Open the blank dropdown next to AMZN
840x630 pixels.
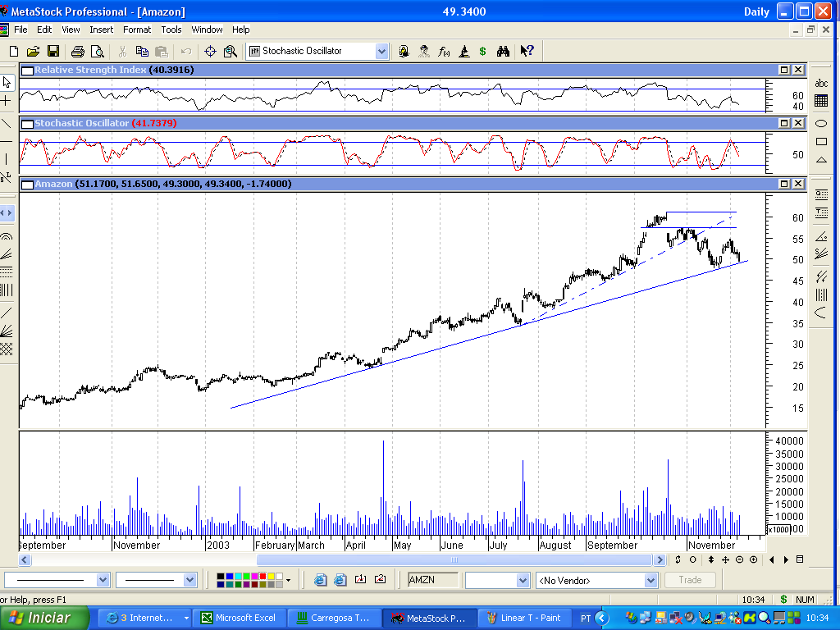tap(523, 580)
